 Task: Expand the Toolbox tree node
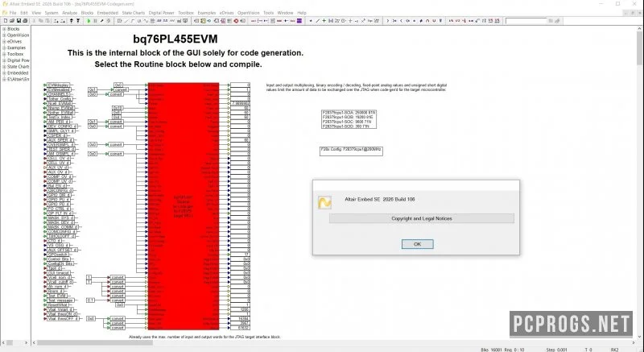[x=4, y=54]
